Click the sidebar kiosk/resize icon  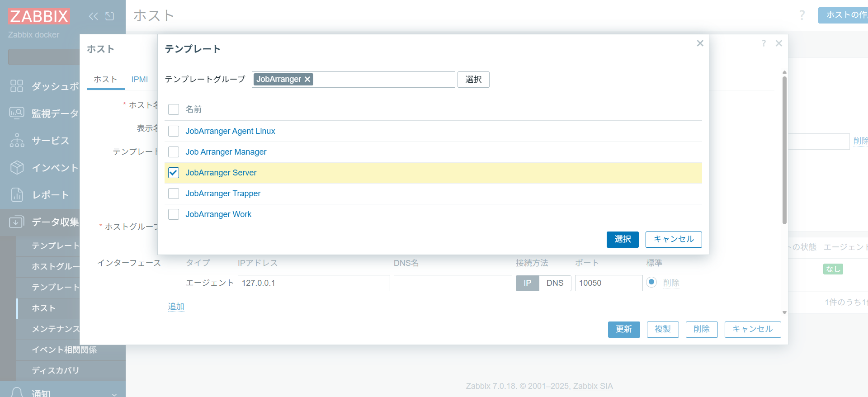[110, 16]
